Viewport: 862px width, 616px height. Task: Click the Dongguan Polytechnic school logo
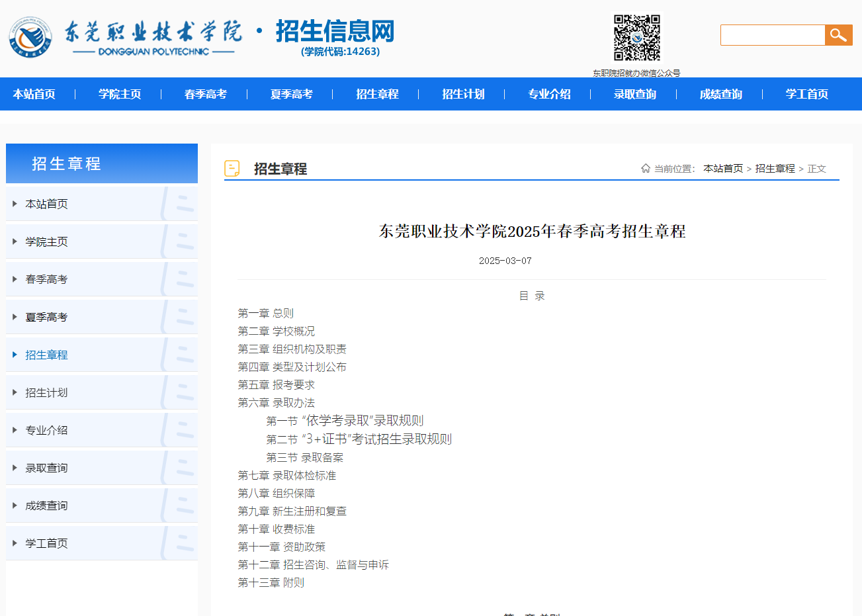click(x=30, y=38)
